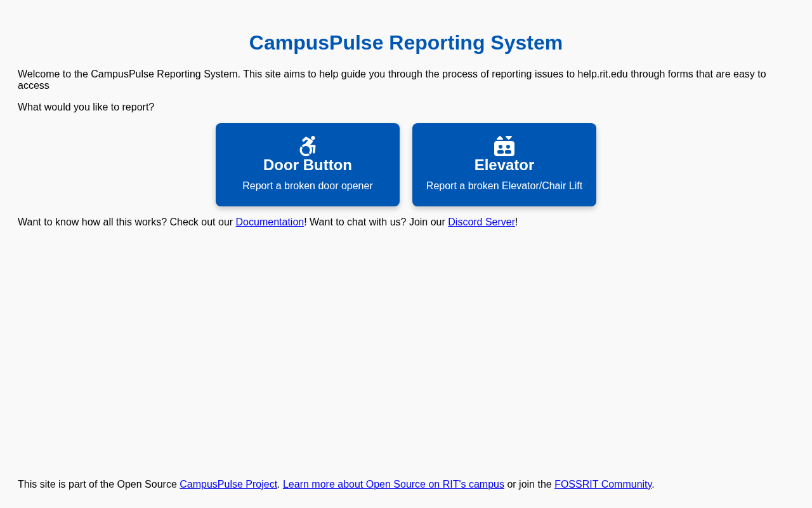Click "Check out our" text before Documentation

coord(201,222)
